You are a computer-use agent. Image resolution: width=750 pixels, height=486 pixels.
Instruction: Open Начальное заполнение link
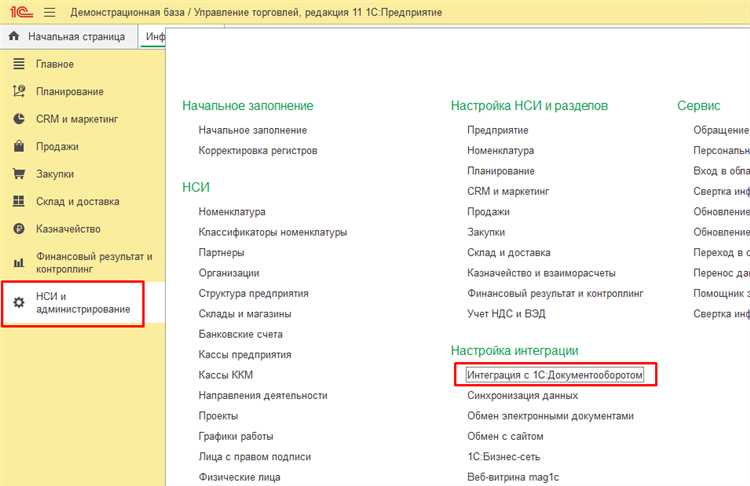tap(253, 130)
